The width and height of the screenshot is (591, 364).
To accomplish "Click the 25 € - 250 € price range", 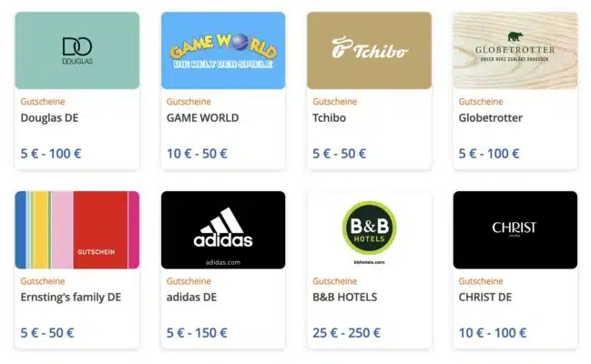I will [x=346, y=333].
